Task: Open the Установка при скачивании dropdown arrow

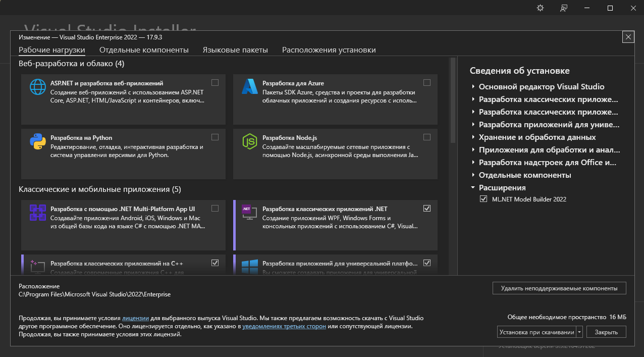Action: [x=579, y=332]
